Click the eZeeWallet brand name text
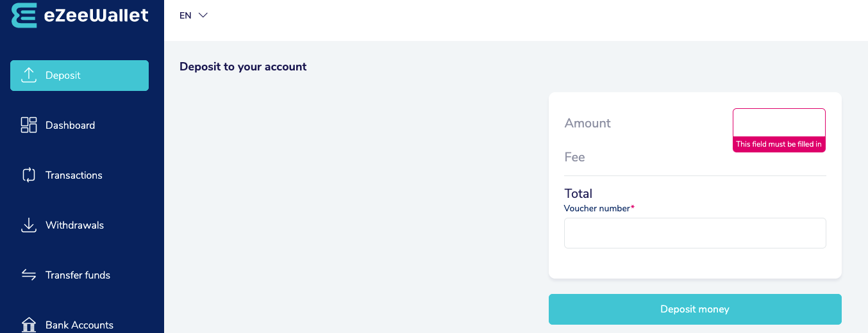Image resolution: width=868 pixels, height=333 pixels. click(x=96, y=15)
